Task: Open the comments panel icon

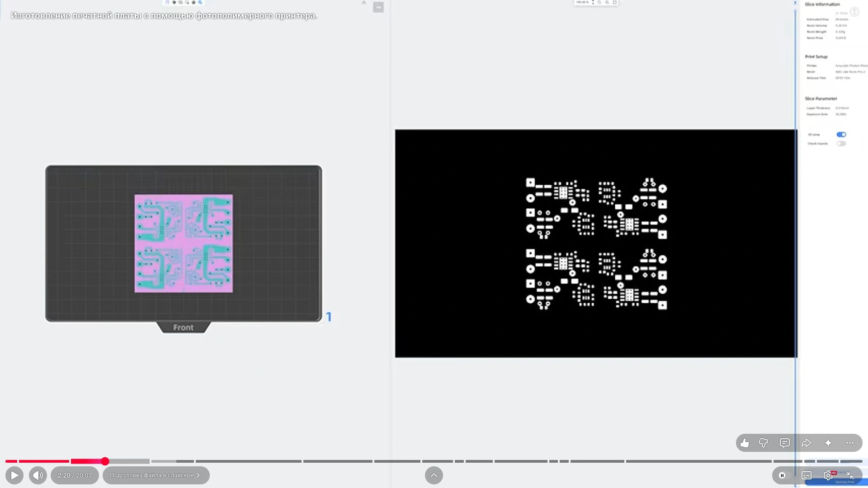Action: (x=785, y=443)
